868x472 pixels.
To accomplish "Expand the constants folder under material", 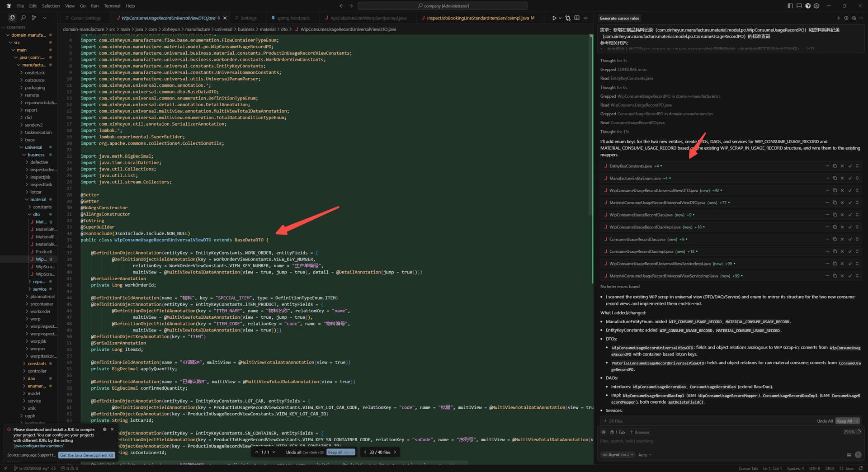I will click(42, 207).
